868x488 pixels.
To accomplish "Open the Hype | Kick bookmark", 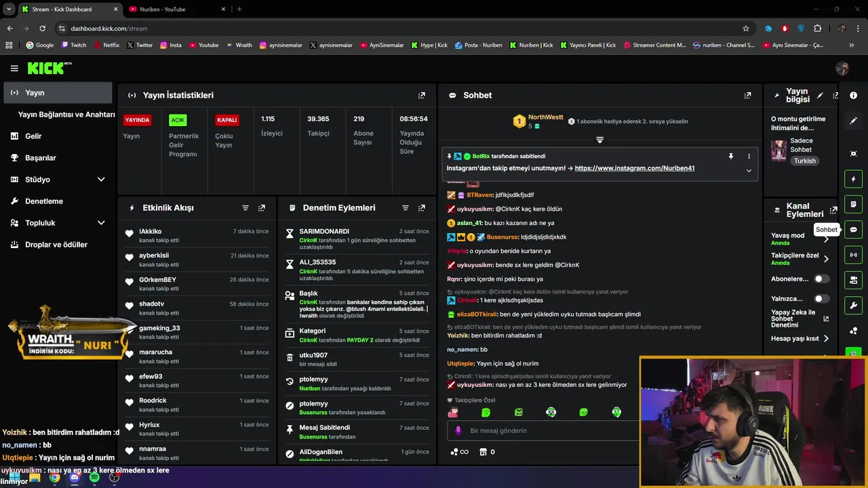I will point(429,45).
